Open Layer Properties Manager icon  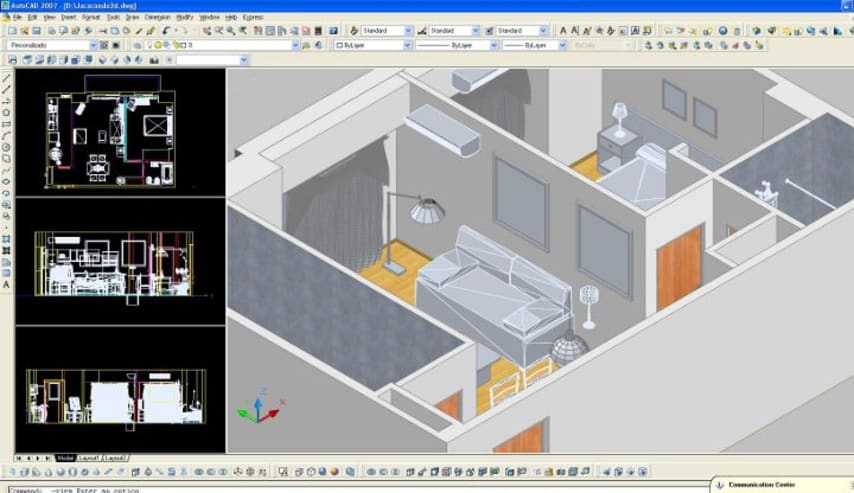tap(137, 45)
